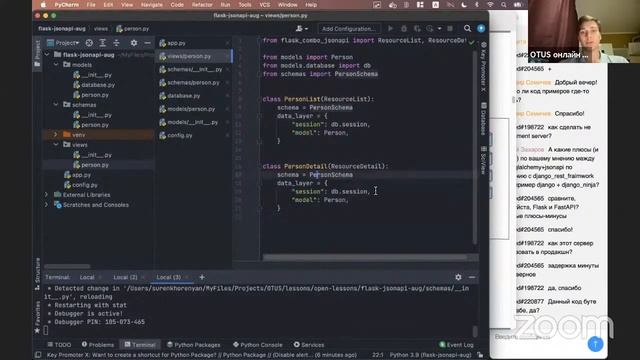Image resolution: width=640 pixels, height=360 pixels.
Task: Select config.py in project tree
Action: [x=84, y=185]
